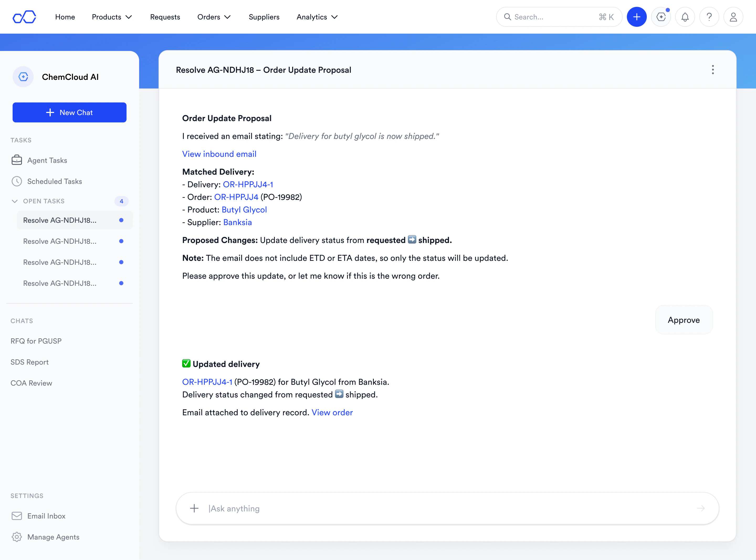Open the notifications bell
Viewport: 756px width, 560px height.
pyautogui.click(x=685, y=17)
